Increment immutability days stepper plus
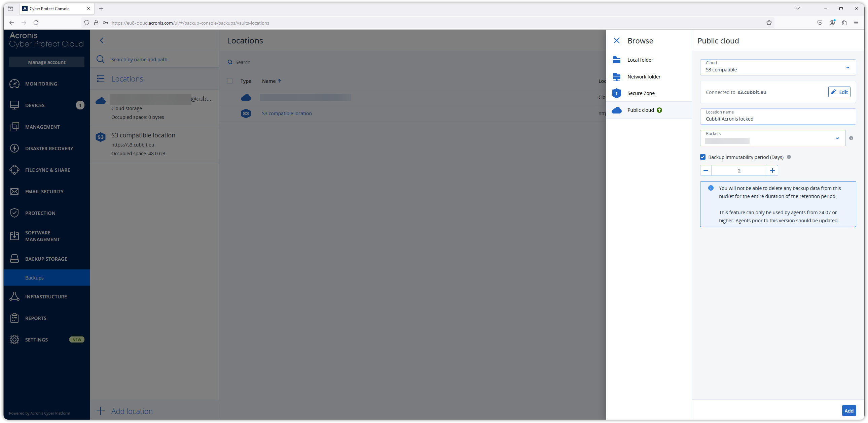This screenshot has height=423, width=868. pyautogui.click(x=772, y=170)
